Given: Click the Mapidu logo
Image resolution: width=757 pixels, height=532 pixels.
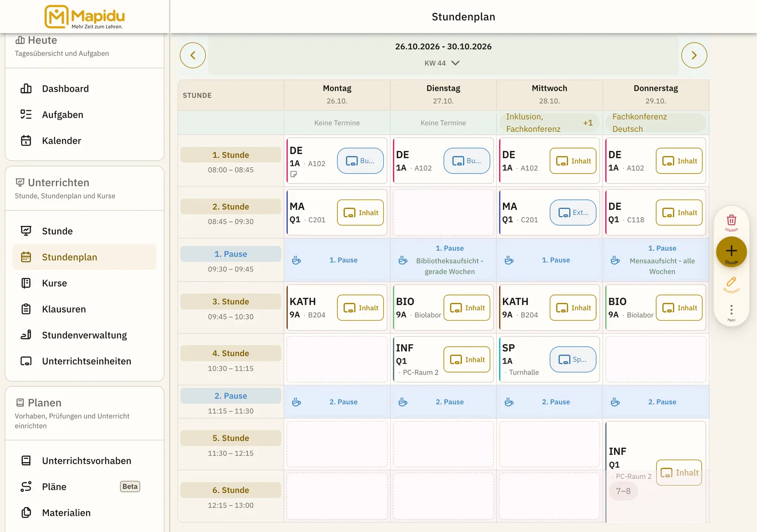Looking at the screenshot, I should 85,17.
